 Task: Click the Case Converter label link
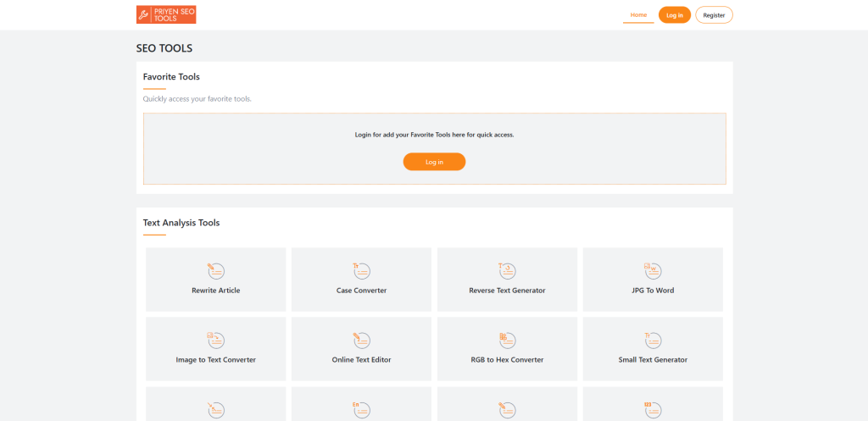[361, 291]
